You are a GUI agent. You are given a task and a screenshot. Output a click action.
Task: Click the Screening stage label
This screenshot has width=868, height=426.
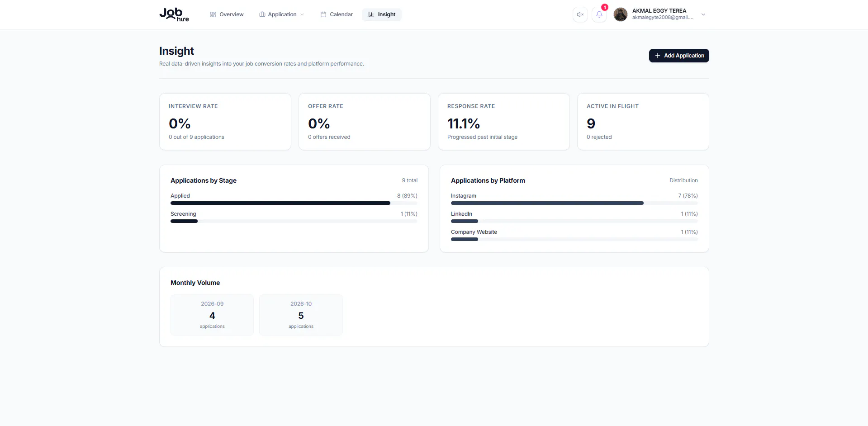tap(183, 214)
